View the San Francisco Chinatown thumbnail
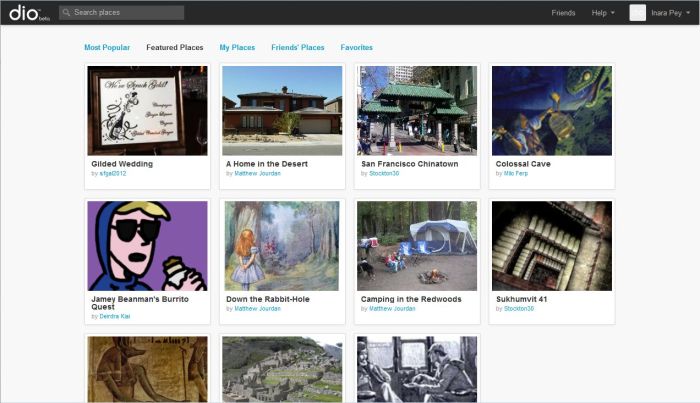700x403 pixels. (x=417, y=110)
